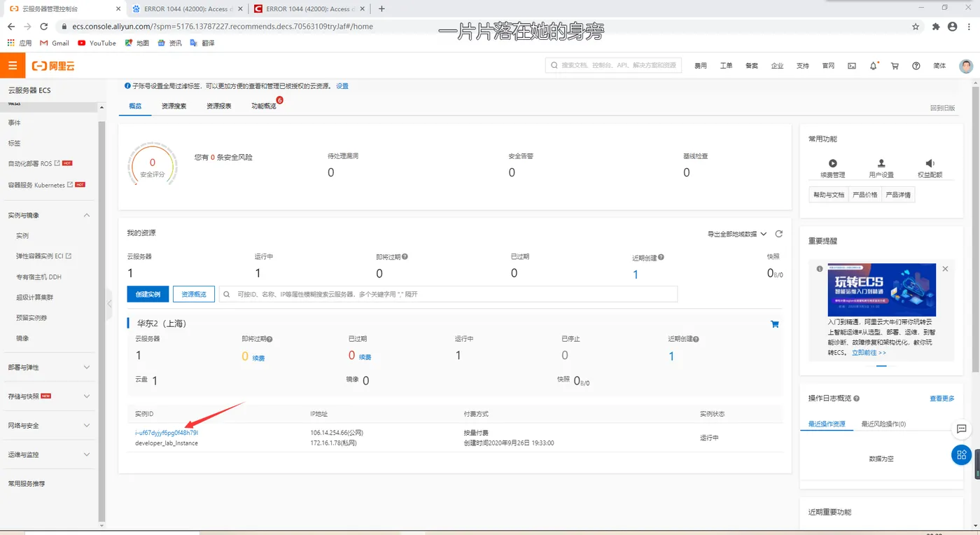Click the 查看更多 link
The height and width of the screenshot is (535, 980).
pyautogui.click(x=941, y=398)
